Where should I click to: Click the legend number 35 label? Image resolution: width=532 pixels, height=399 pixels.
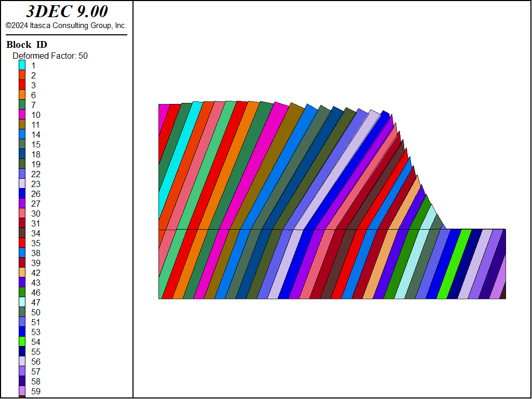click(x=36, y=243)
